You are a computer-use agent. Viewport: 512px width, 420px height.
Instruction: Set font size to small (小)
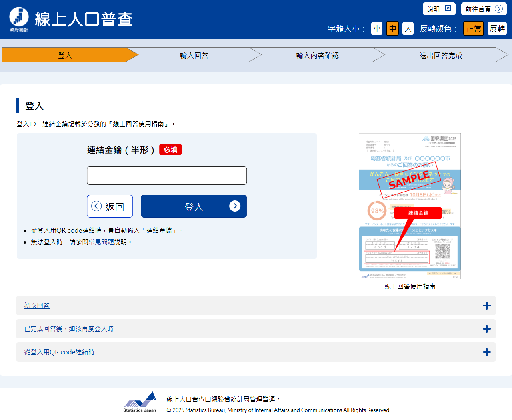[376, 28]
